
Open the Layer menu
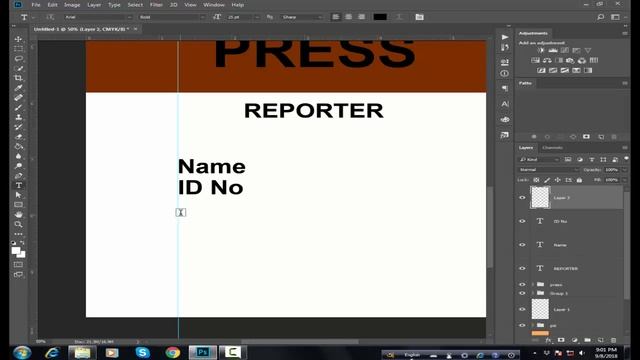click(x=94, y=5)
